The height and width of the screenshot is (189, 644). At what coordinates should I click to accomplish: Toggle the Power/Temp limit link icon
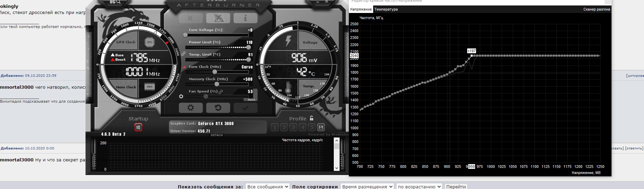point(183,54)
